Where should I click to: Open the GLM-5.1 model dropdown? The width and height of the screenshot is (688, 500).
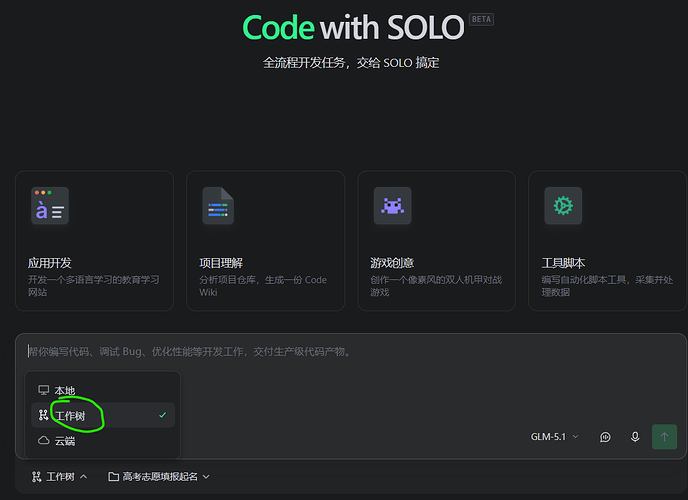(x=555, y=437)
